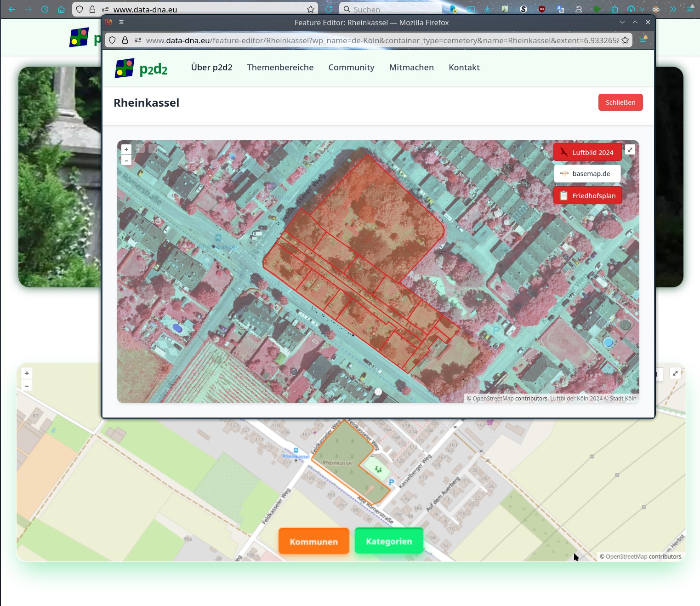
Task: Toggle the Luftbild 2024 layer
Action: click(587, 152)
